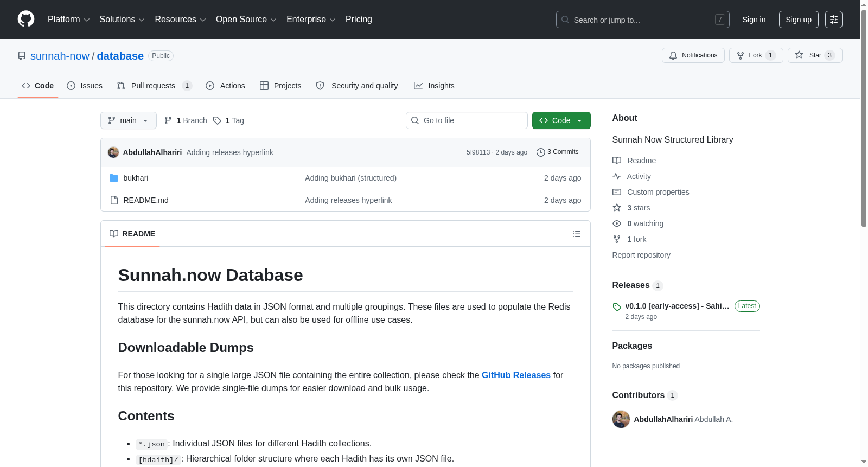Expand the Platform menu
The width and height of the screenshot is (868, 467).
[x=69, y=20]
